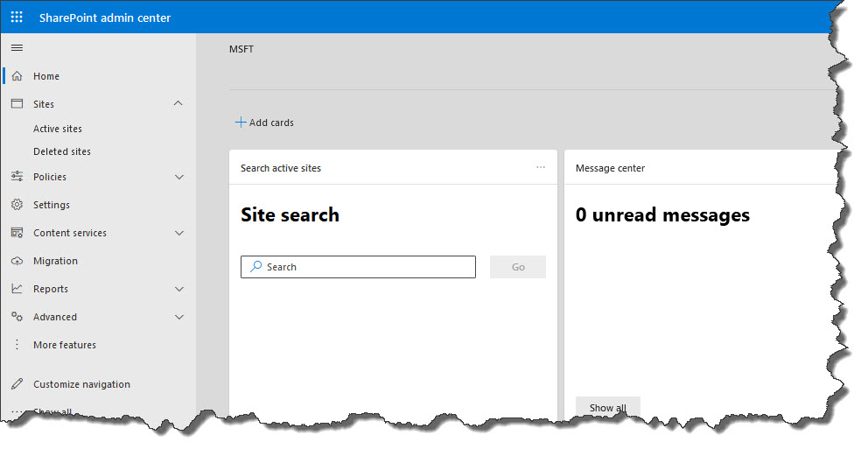
Task: Expand the Policies section chevron
Action: [x=179, y=177]
